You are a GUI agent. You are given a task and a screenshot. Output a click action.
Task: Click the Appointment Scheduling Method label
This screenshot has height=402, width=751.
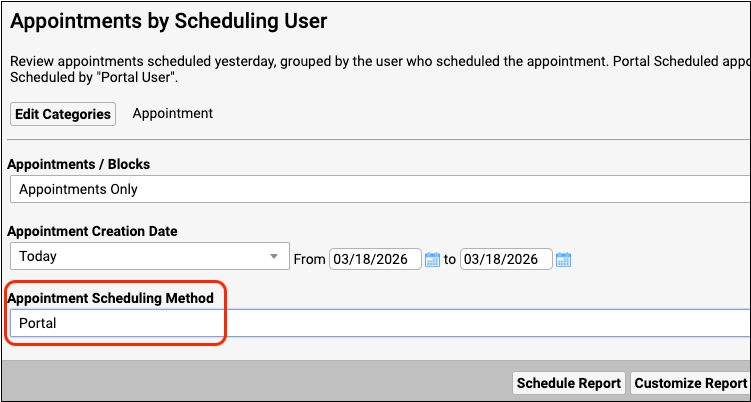click(110, 299)
